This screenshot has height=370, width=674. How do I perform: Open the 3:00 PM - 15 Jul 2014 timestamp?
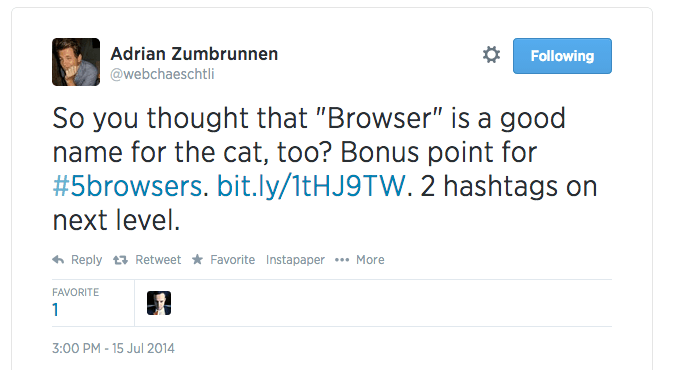click(x=113, y=348)
